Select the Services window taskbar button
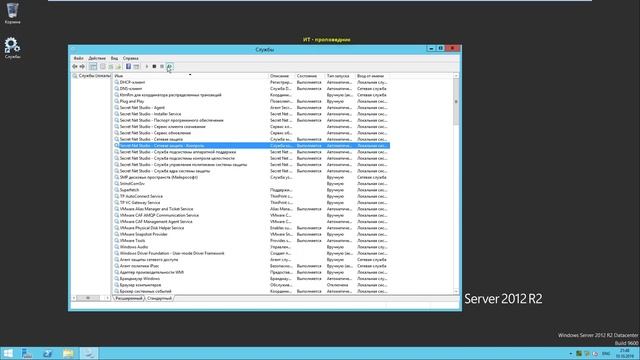This screenshot has height=360, width=640. click(89, 353)
